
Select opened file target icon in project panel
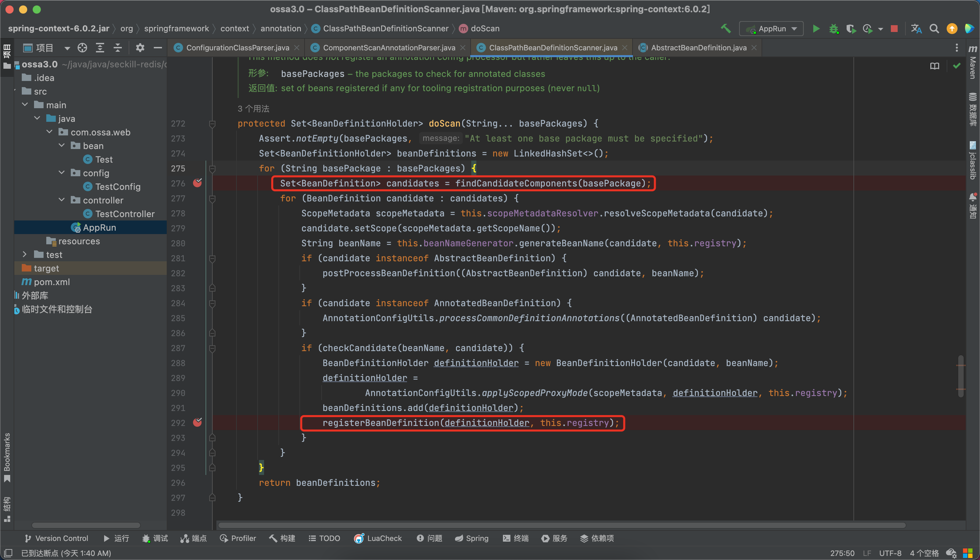[82, 48]
